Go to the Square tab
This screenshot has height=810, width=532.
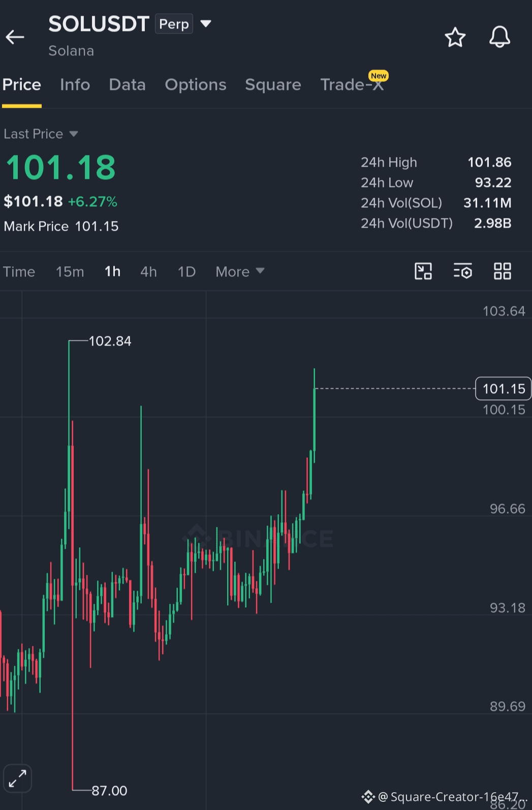tap(273, 85)
